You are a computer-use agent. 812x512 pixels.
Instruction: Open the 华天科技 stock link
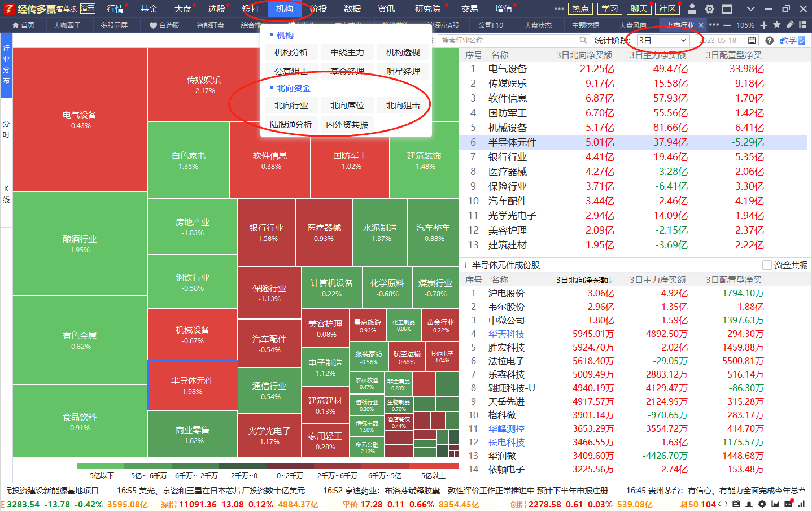tap(507, 334)
